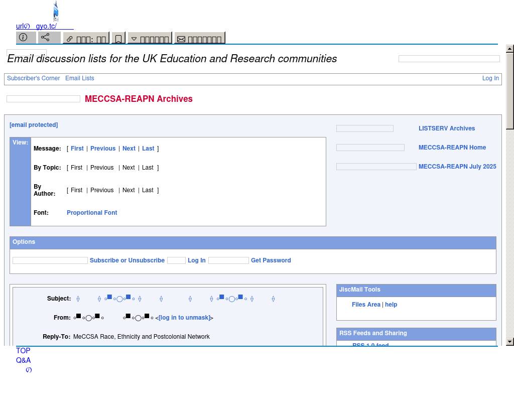
Task: Open Subscriber's Corner menu item
Action: 33,78
